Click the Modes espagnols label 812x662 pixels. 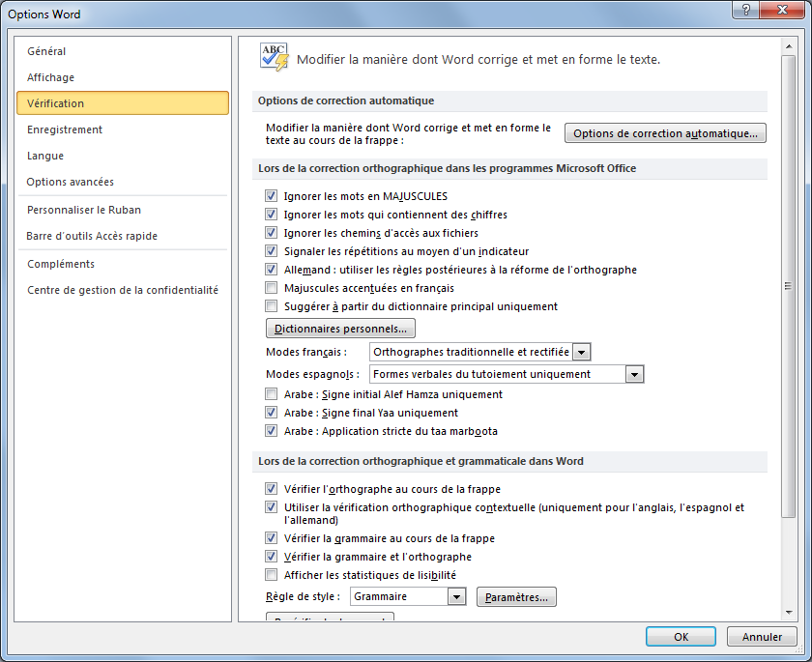[x=312, y=374]
